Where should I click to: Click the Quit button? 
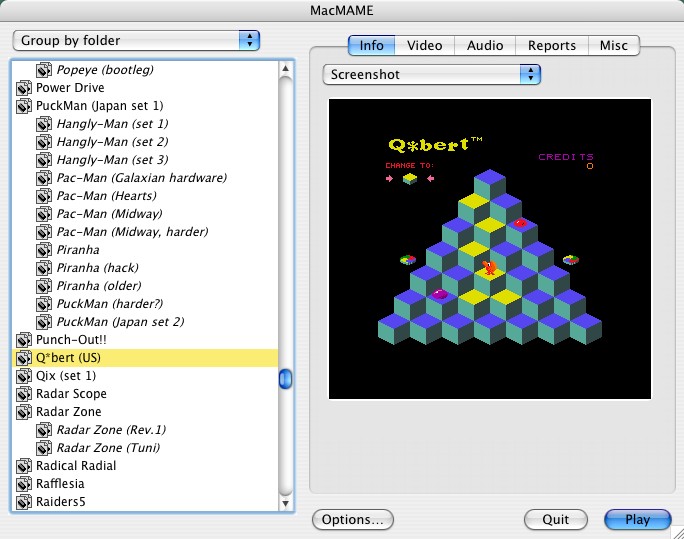tap(556, 519)
